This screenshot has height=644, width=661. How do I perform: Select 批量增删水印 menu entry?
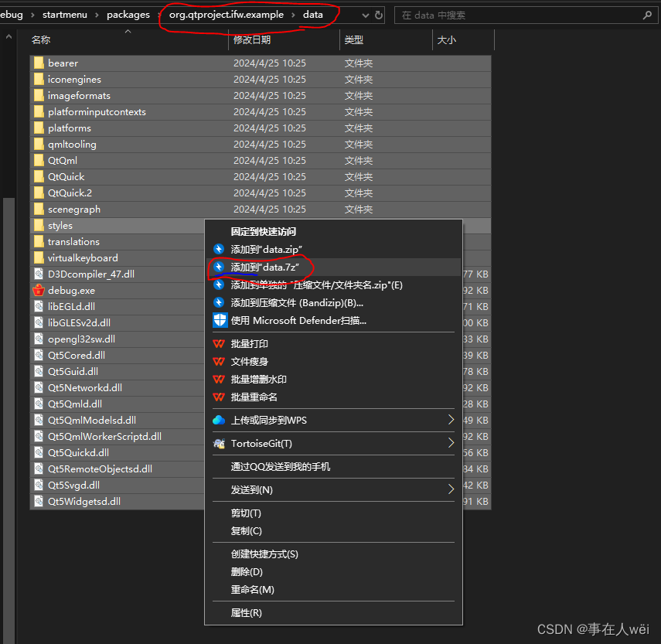[x=333, y=380]
